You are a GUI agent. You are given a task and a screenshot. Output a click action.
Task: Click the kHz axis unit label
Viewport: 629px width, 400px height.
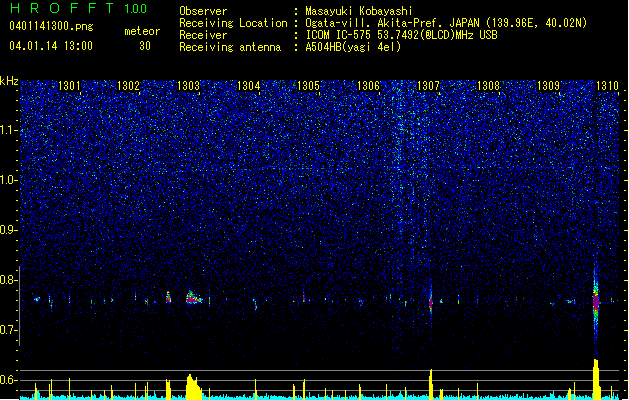click(9, 81)
